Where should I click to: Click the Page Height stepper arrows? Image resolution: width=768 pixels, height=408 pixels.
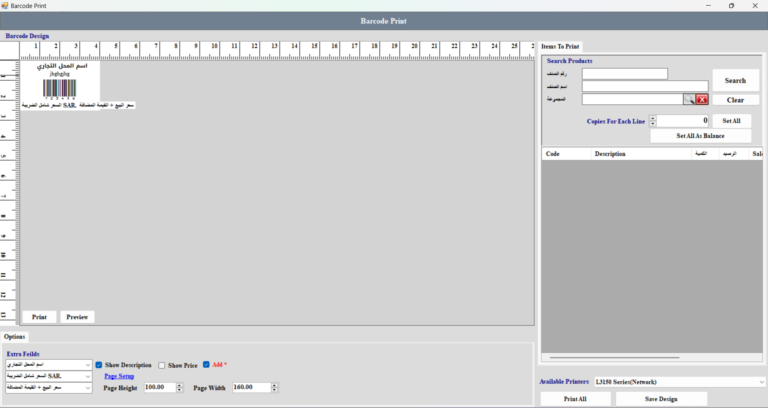click(x=177, y=387)
